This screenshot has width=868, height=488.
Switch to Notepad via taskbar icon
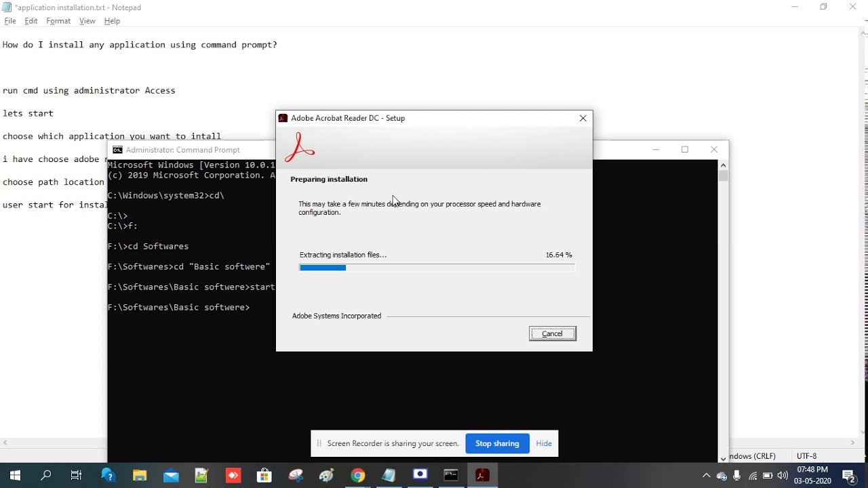[x=389, y=475]
